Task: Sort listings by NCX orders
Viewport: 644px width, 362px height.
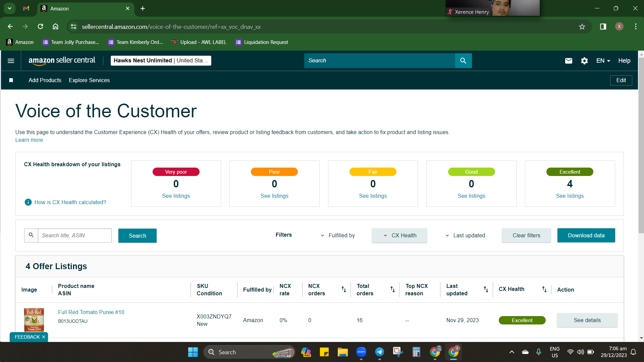Action: pos(344,289)
